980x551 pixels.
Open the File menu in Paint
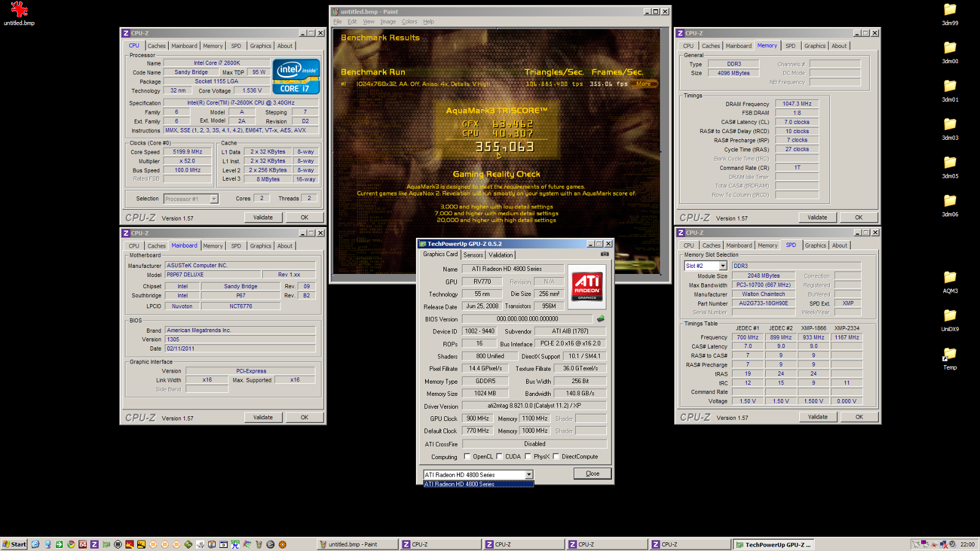[337, 21]
